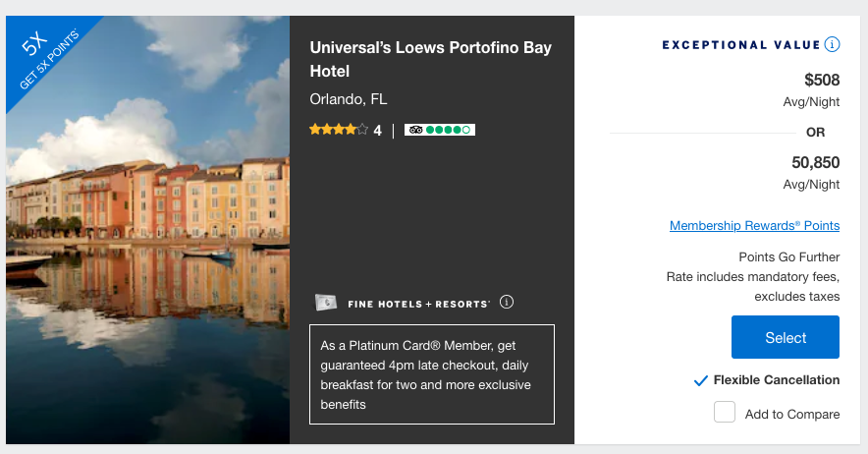Viewport: 868px width, 454px height.
Task: Click the Exceptional Value label
Action: [x=740, y=44]
